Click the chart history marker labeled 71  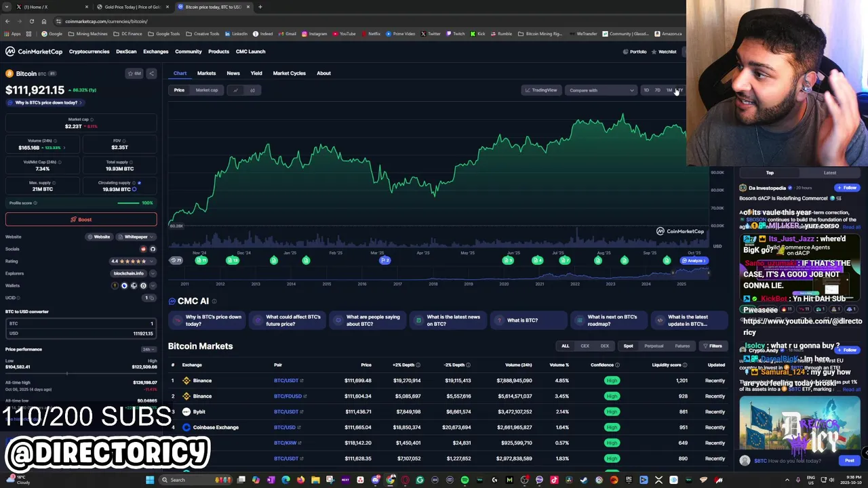tap(176, 260)
